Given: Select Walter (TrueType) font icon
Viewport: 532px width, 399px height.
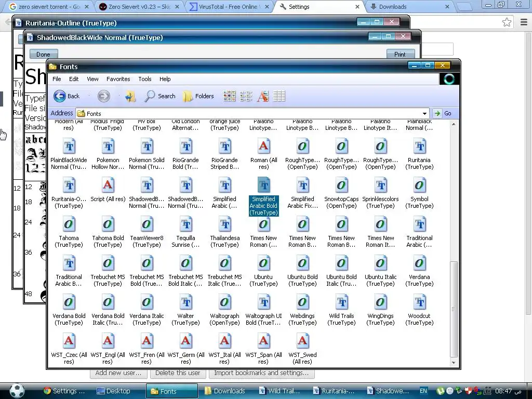Looking at the screenshot, I should (185, 303).
